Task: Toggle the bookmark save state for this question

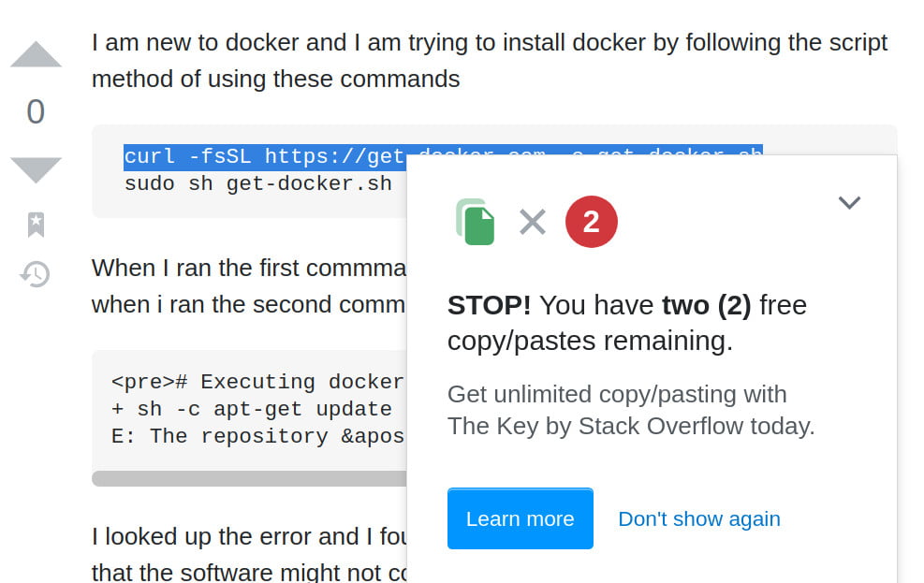Action: point(35,225)
